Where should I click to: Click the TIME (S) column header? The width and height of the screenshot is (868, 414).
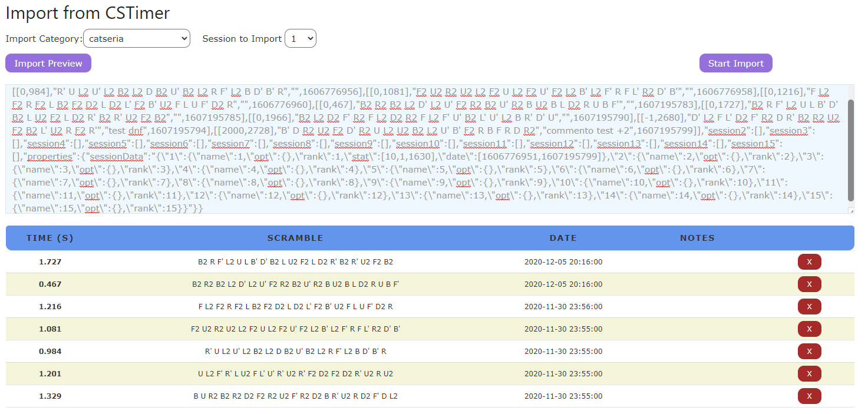[50, 238]
